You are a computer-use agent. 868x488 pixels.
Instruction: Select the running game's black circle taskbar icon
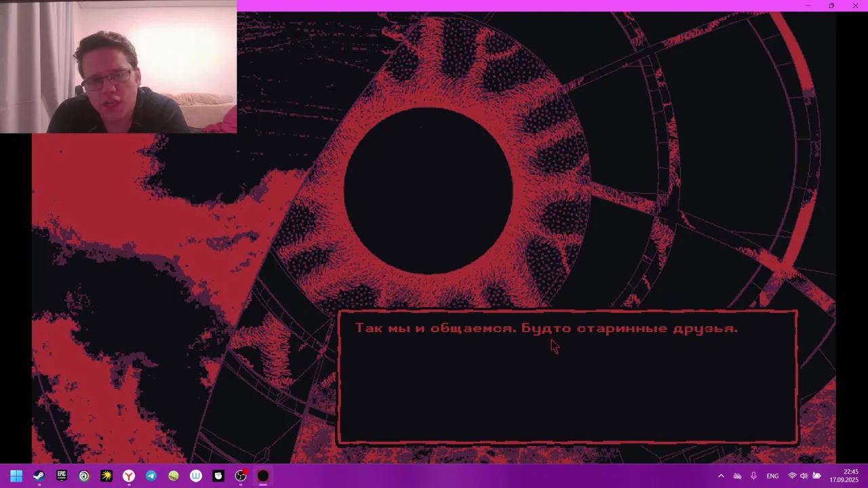pyautogui.click(x=263, y=476)
